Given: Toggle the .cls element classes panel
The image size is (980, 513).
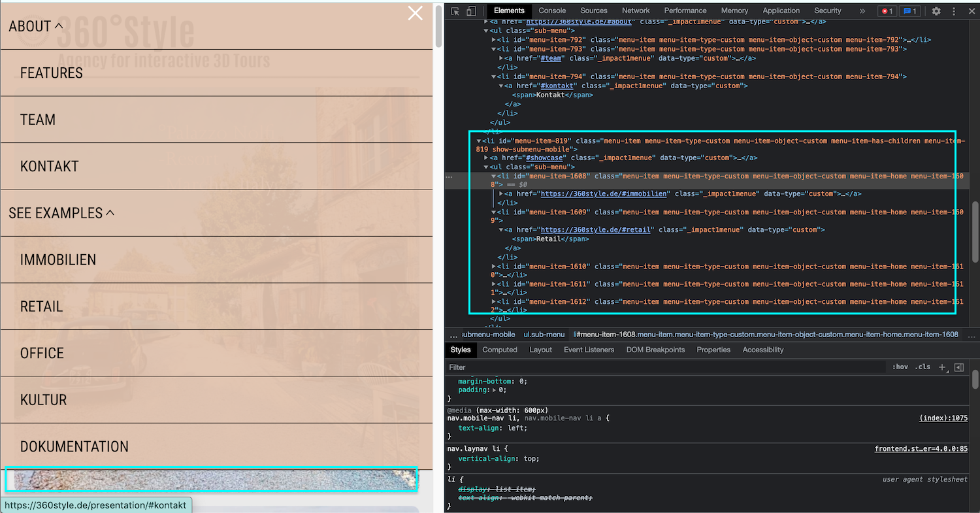Looking at the screenshot, I should (x=923, y=367).
